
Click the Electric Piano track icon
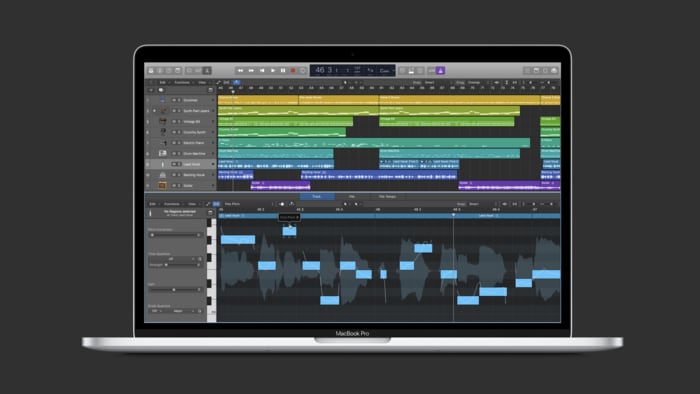(163, 143)
